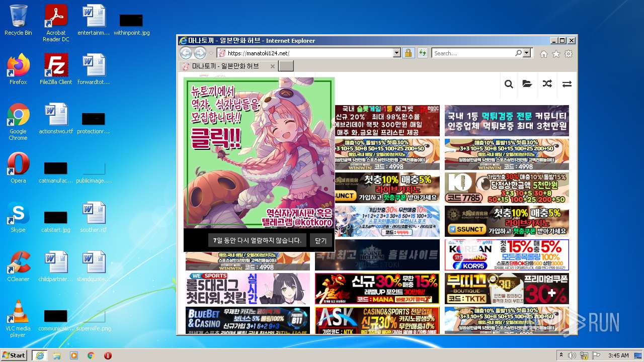Open Internet Explorer tools gear

[x=569, y=54]
